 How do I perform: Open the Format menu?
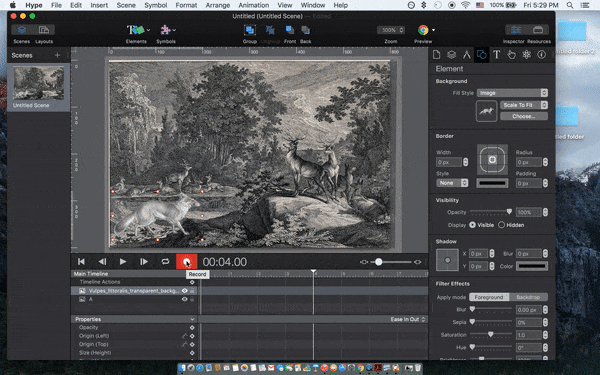pos(186,5)
